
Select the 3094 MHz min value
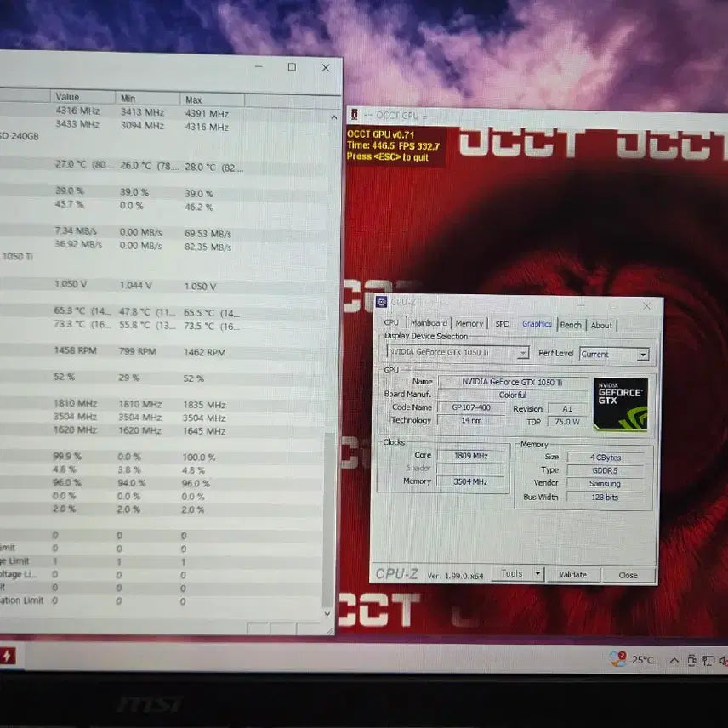click(x=142, y=125)
